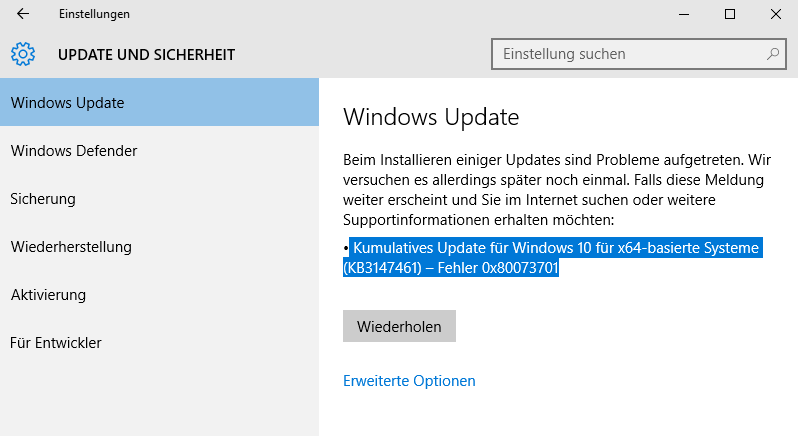Close the Einstellungen window
This screenshot has width=798, height=436.
click(x=775, y=14)
